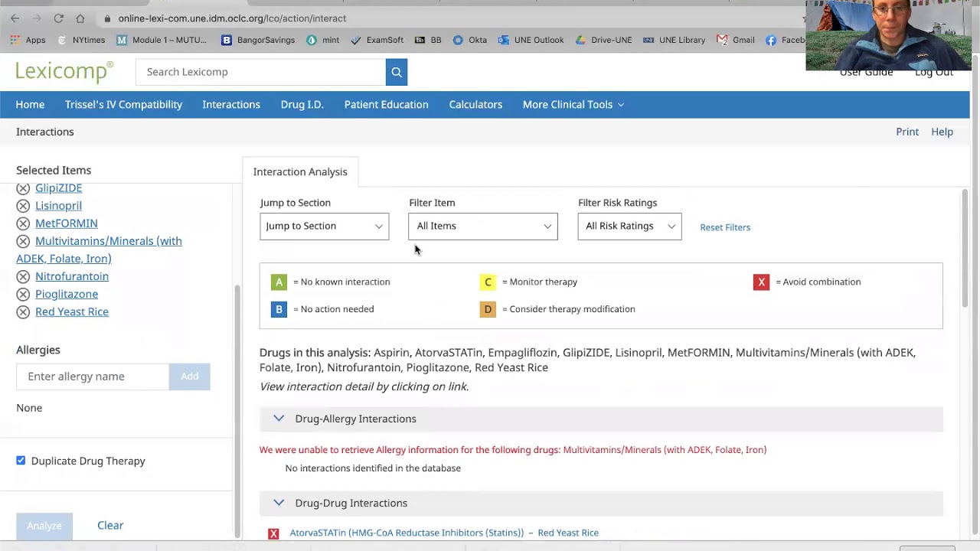Open the NYtimes bookmark
This screenshot has height=551, width=980.
coord(81,40)
